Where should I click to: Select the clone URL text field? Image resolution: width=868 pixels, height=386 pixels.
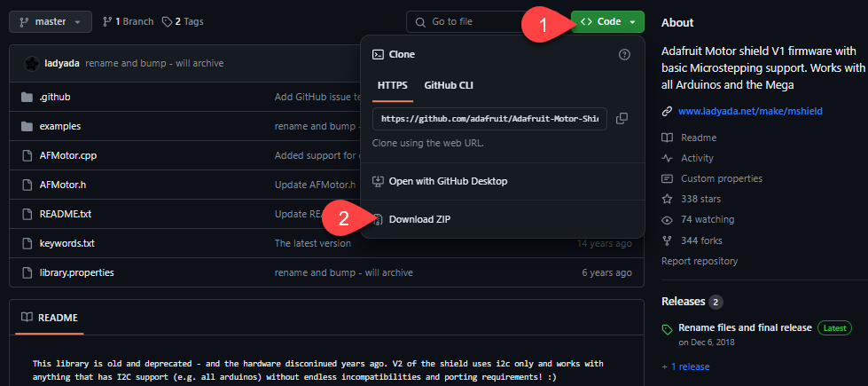[x=490, y=119]
